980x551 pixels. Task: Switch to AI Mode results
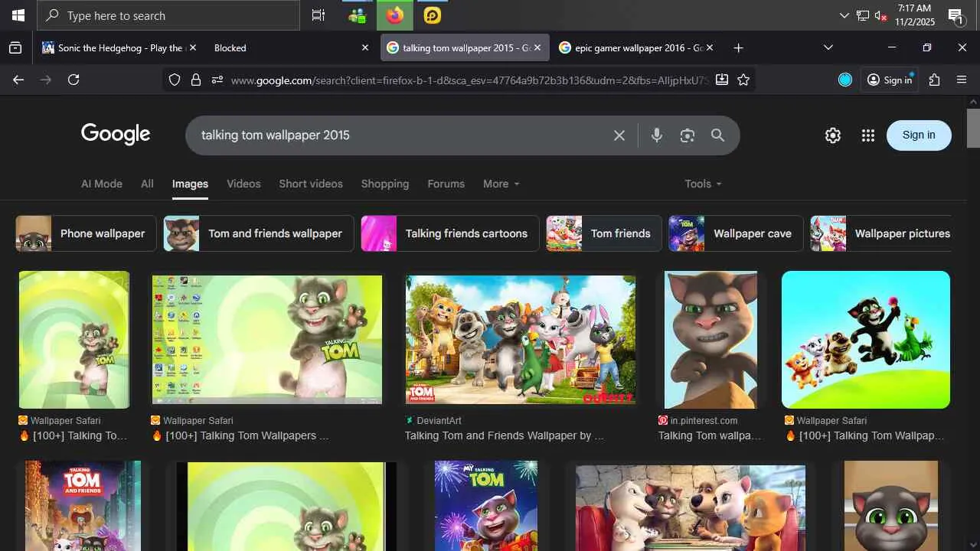pyautogui.click(x=102, y=184)
